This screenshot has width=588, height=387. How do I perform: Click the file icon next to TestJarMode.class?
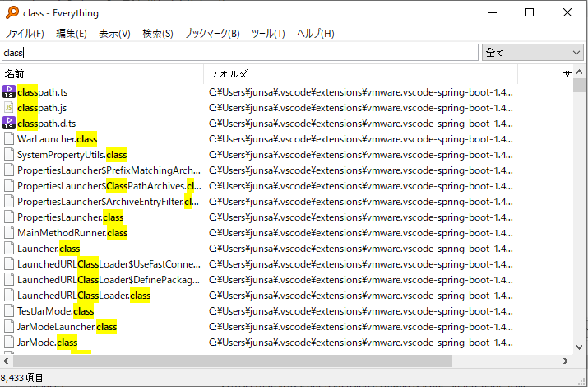(9, 310)
